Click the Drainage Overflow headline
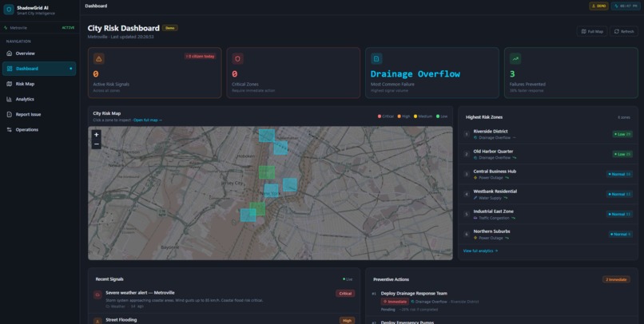Screen dimensions: 644x324 point(415,74)
